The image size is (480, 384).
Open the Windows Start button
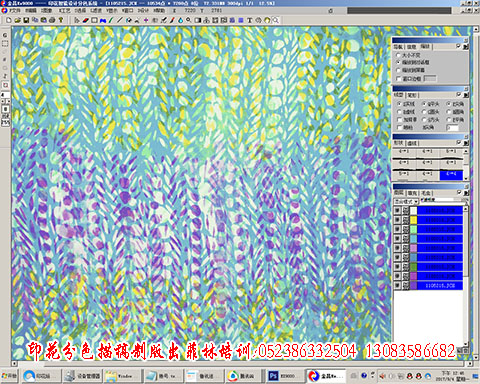(9, 376)
